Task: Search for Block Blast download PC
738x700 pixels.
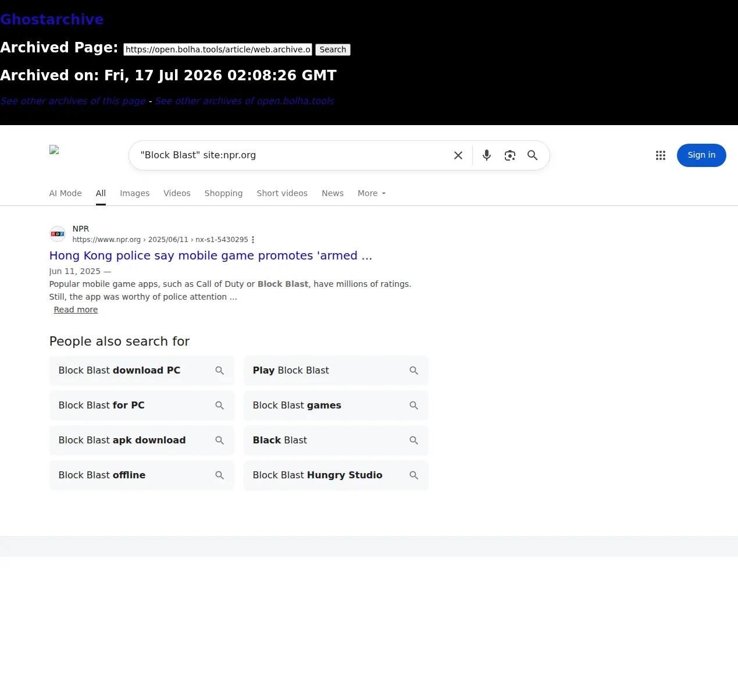Action: [141, 371]
